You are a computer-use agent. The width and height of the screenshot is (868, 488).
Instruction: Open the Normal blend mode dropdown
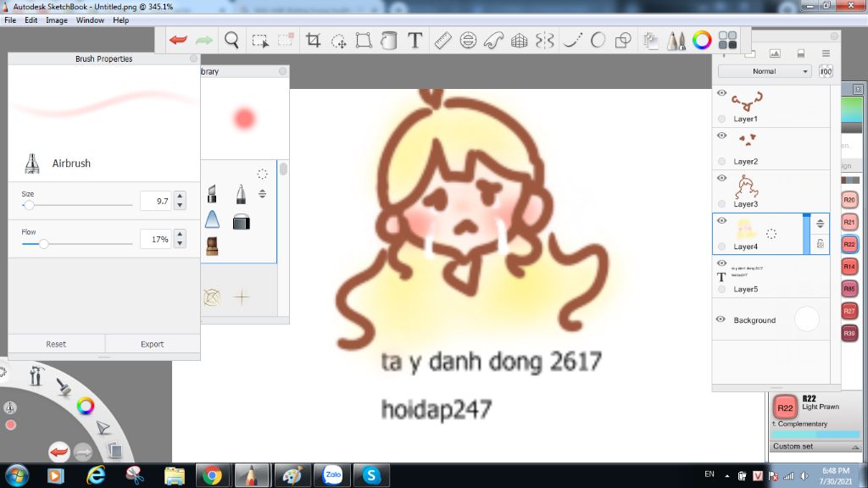pos(765,71)
